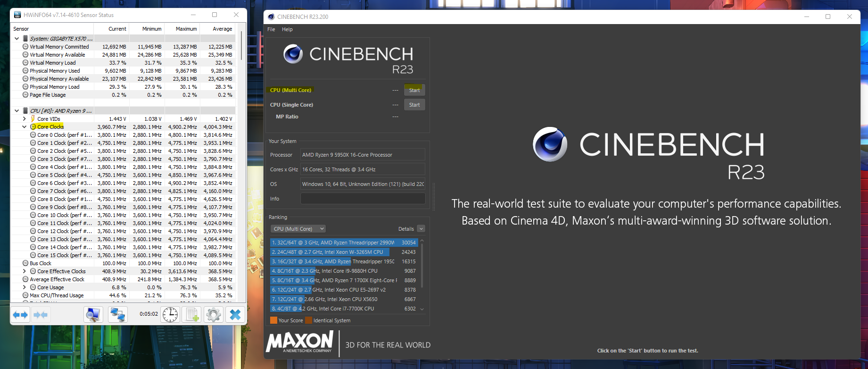Click the Details label in Ranking
868x369 pixels.
(x=406, y=229)
